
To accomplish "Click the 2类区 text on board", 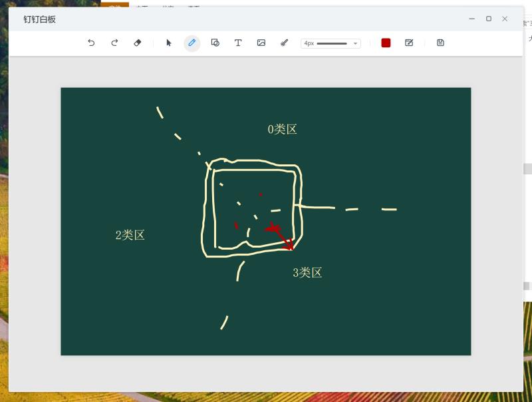I will click(x=130, y=235).
